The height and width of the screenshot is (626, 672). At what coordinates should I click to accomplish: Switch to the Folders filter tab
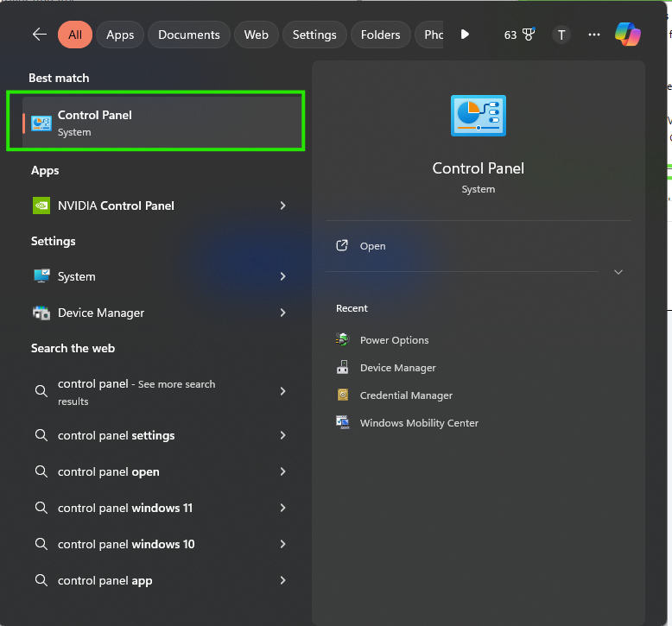tap(381, 35)
